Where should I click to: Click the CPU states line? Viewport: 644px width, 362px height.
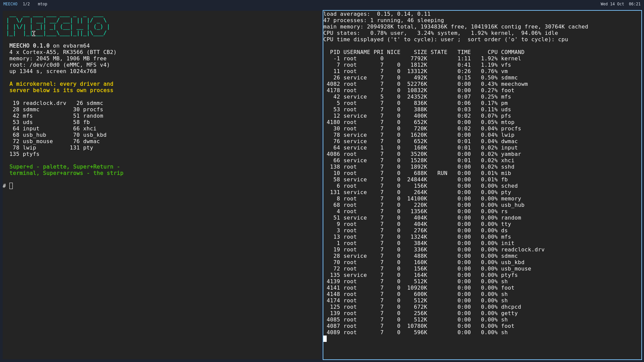[440, 33]
